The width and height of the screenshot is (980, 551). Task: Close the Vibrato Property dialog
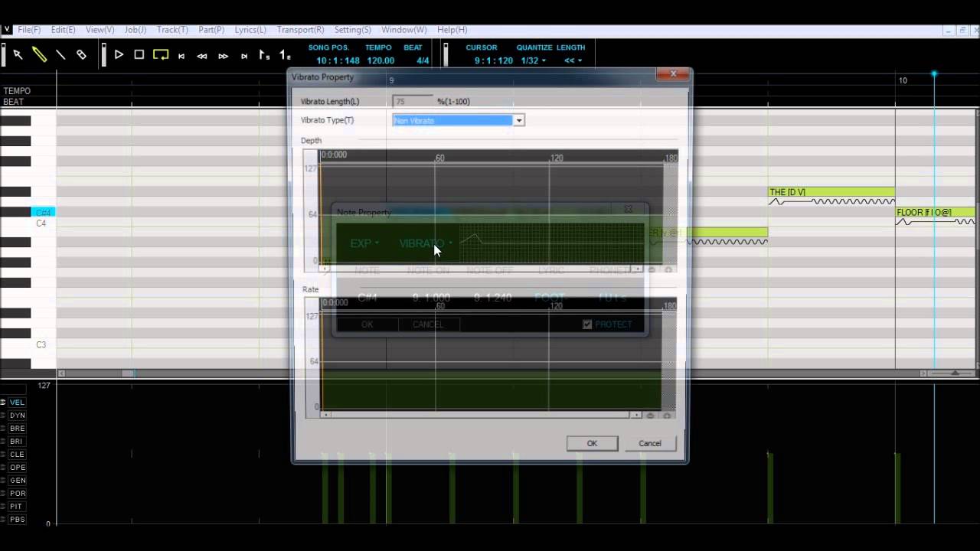(673, 74)
